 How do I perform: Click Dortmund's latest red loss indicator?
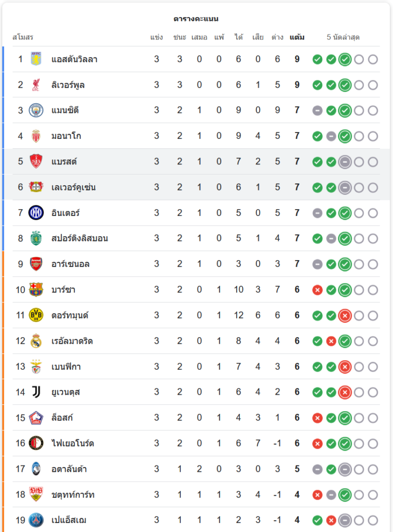[x=345, y=315]
